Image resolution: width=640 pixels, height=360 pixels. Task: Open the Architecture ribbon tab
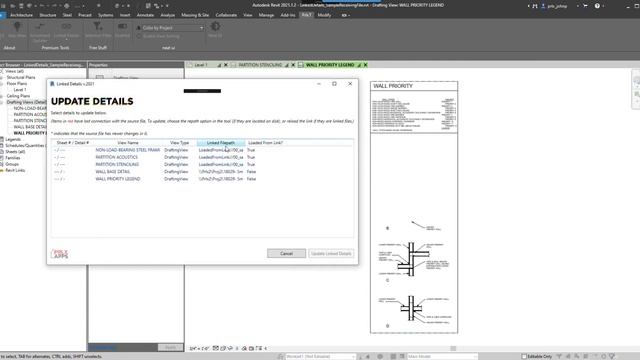tap(21, 15)
